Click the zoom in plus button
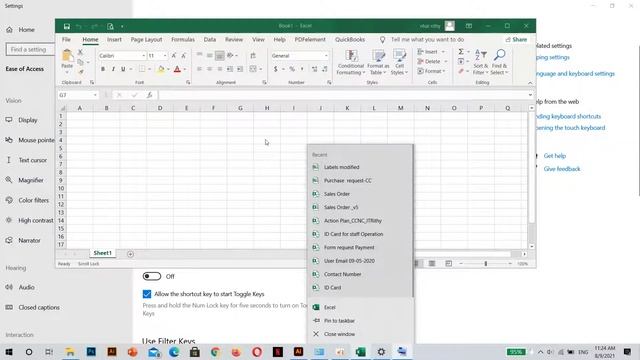The height and width of the screenshot is (360, 640). 510,264
